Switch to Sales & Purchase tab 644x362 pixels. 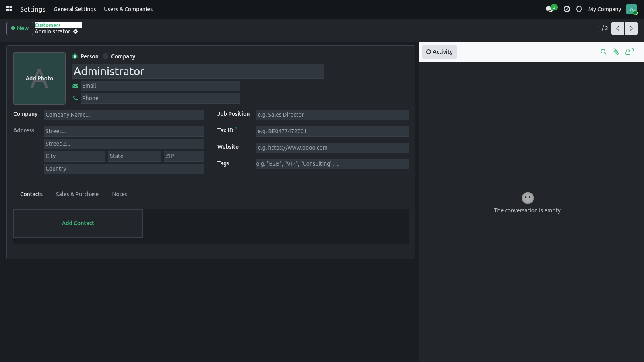[x=77, y=194]
